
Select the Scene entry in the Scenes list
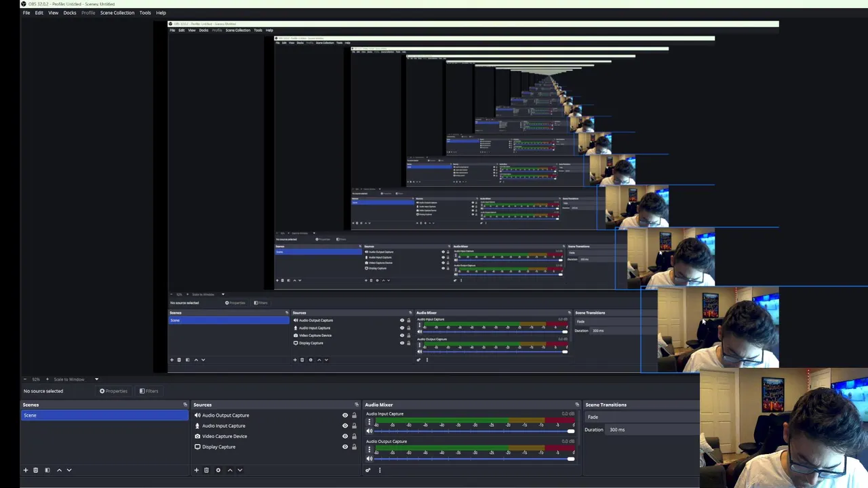coord(104,415)
